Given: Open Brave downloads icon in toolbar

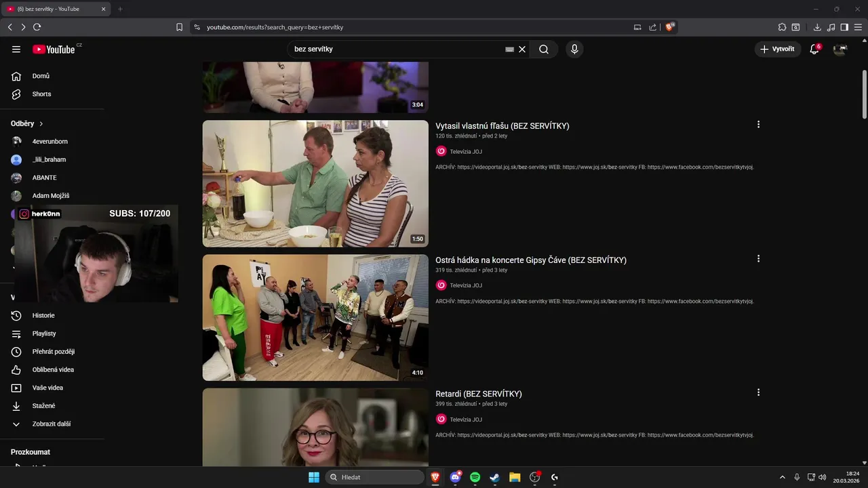Looking at the screenshot, I should coord(817,27).
